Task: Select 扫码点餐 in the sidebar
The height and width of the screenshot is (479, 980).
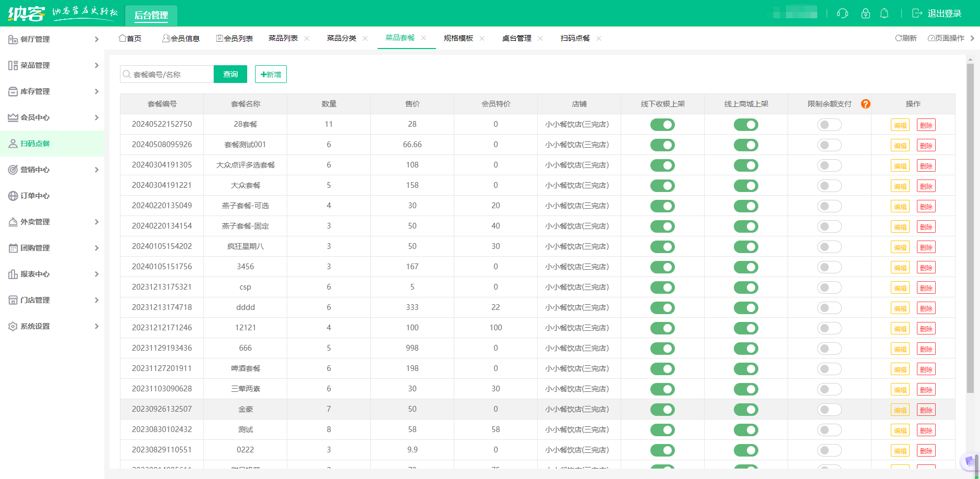Action: pos(35,143)
